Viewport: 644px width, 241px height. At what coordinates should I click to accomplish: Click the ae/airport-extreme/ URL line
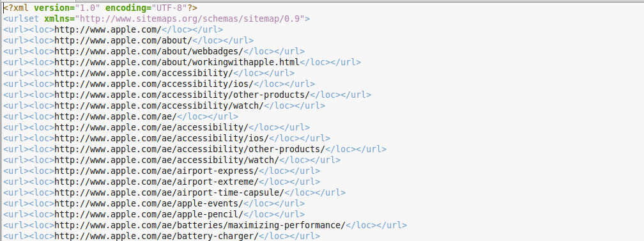[x=162, y=182]
